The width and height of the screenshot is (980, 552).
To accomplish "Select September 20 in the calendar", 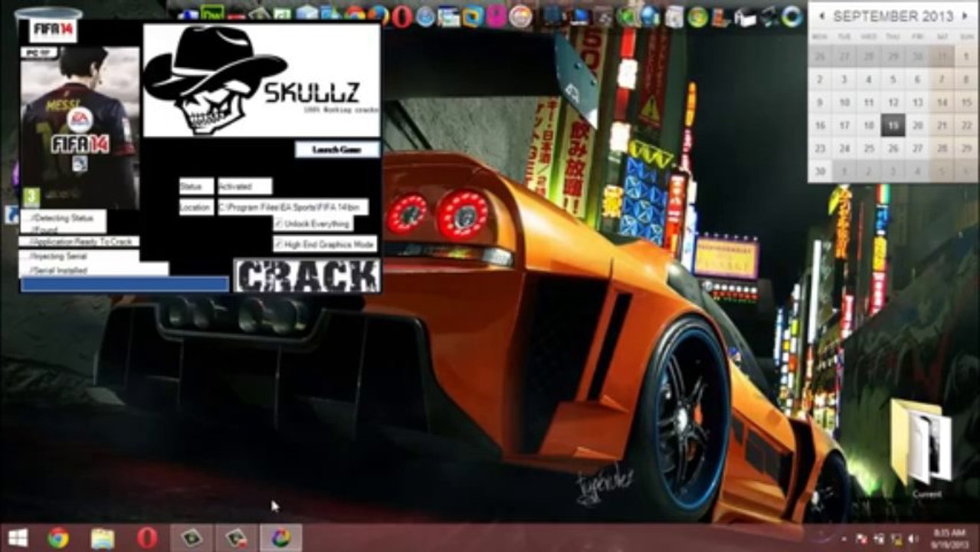I will [x=917, y=126].
